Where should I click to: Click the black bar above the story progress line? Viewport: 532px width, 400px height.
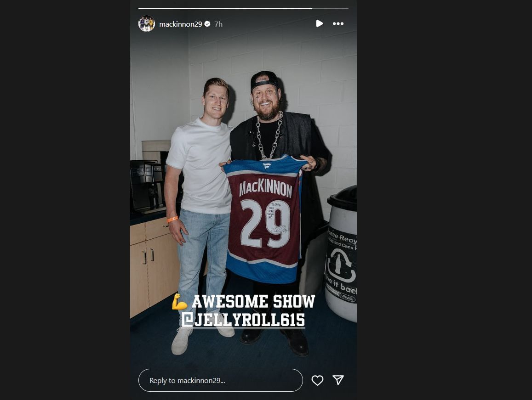tap(243, 3)
